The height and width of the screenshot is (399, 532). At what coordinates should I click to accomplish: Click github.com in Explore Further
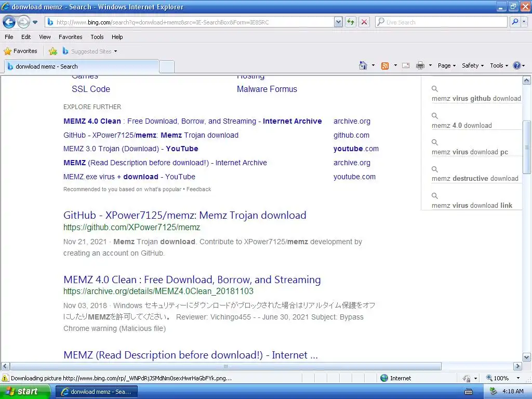(x=351, y=135)
